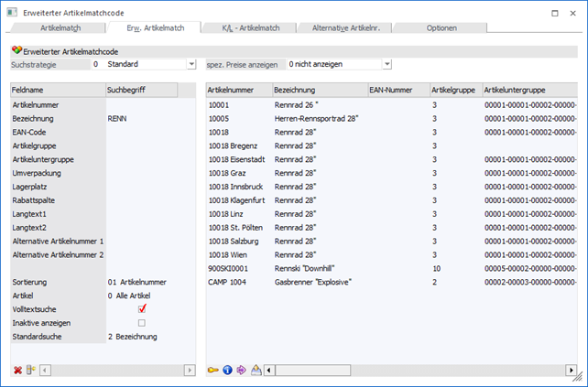Click the picture icon in bottom toolbar
The image size is (588, 387).
point(256,370)
